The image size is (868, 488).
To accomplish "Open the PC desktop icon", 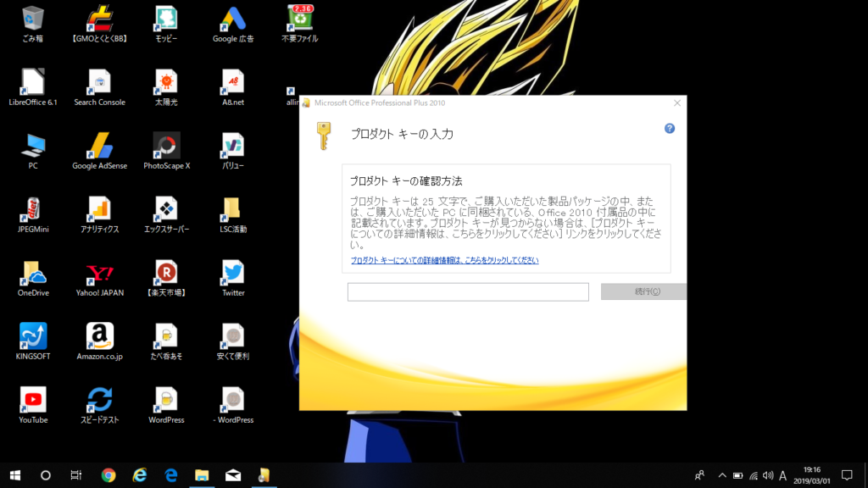I will click(x=33, y=151).
